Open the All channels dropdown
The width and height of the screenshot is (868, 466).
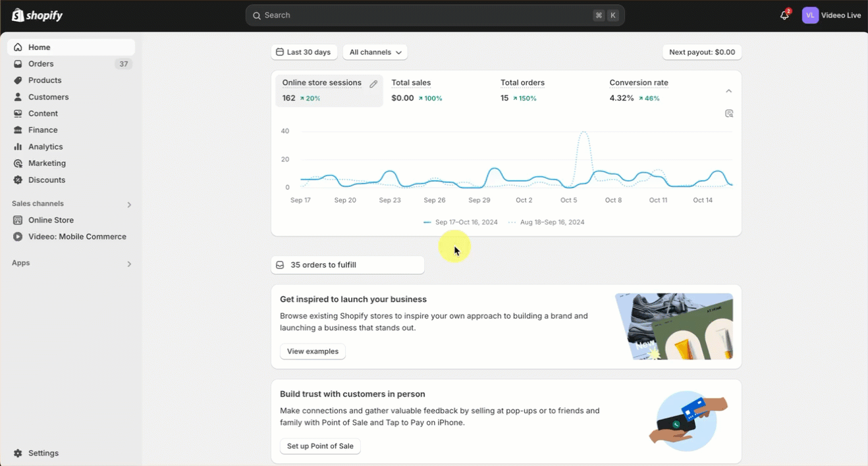point(375,52)
